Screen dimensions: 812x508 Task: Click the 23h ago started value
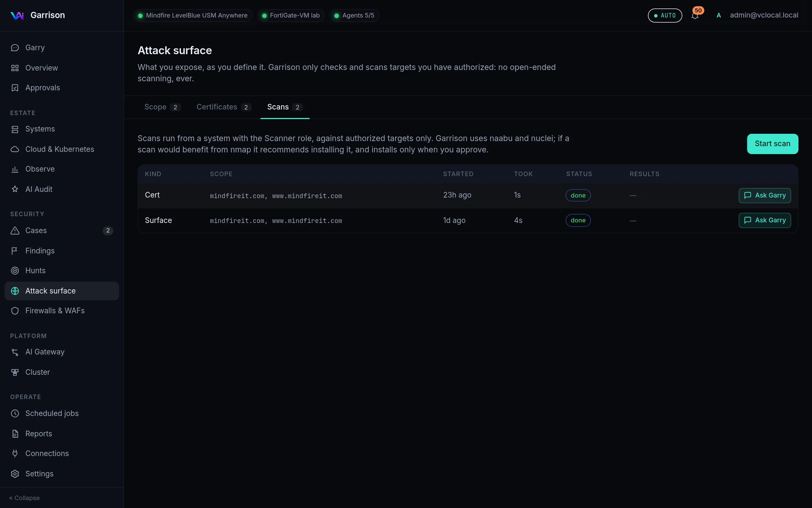coord(457,195)
